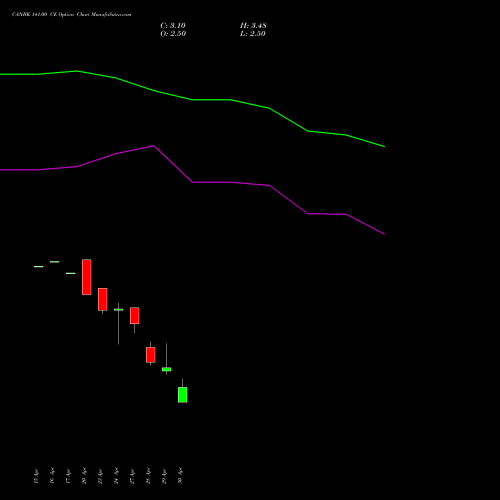Click the large red candle for 20 Apr
Viewport: 500px width, 500px height.
[87, 277]
